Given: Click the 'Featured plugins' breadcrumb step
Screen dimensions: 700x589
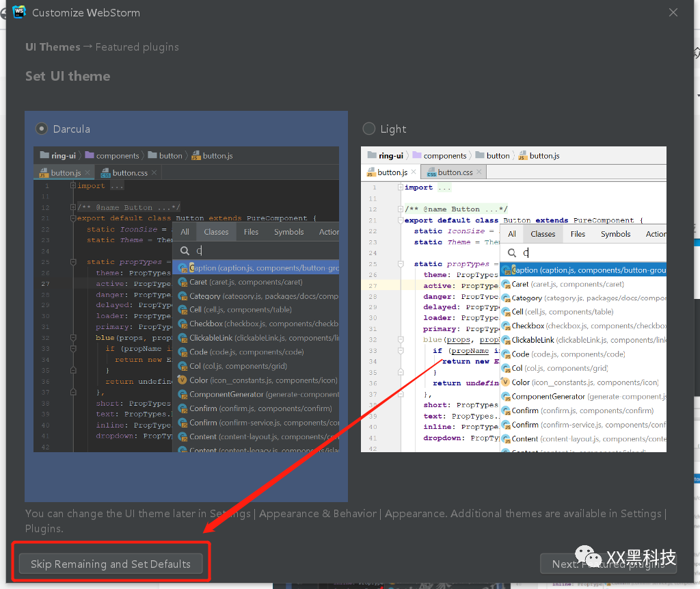Looking at the screenshot, I should (x=137, y=47).
